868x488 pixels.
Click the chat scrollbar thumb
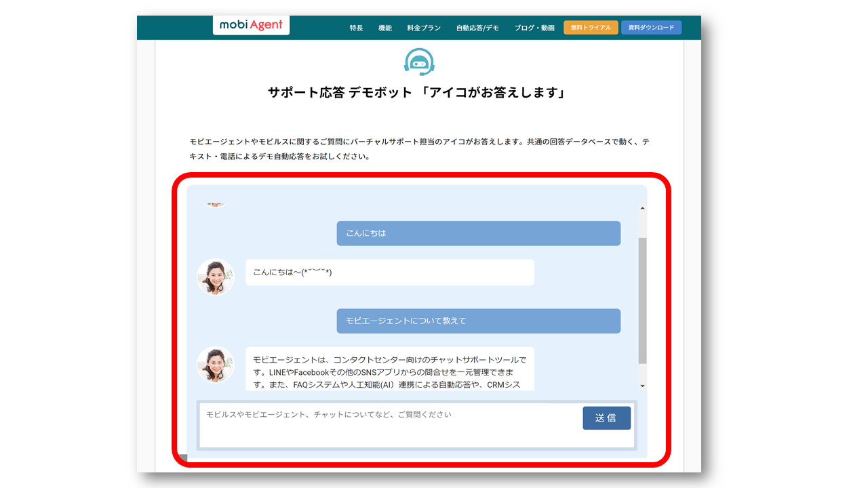point(642,300)
